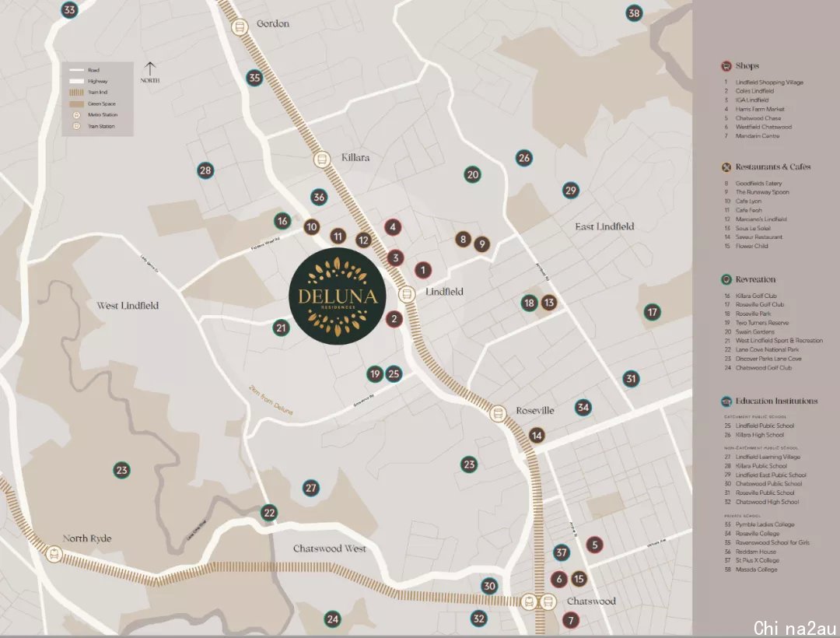
Task: Click the 'Killara High School' legend entry
Action: (x=760, y=435)
